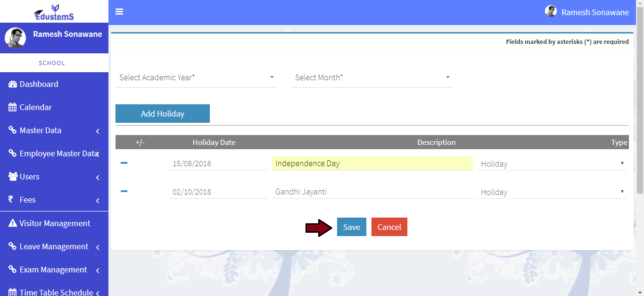The image size is (644, 296).
Task: Open Type dropdown for Independence Day
Action: pyautogui.click(x=552, y=164)
